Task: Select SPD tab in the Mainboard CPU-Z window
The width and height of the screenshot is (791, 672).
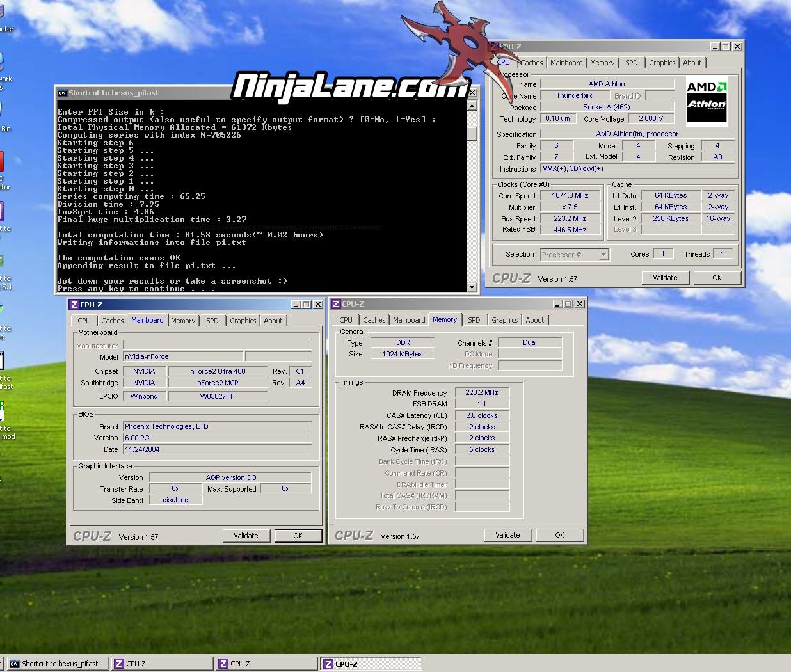Action: click(x=212, y=321)
